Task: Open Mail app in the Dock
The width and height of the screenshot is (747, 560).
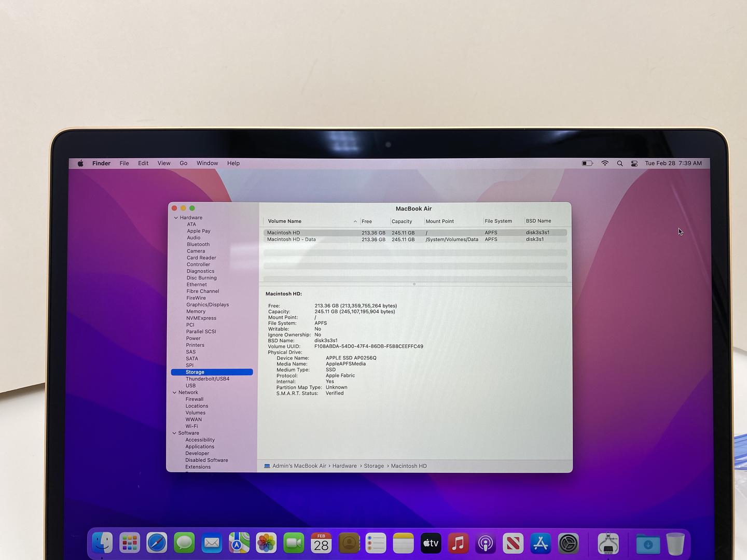Action: tap(212, 543)
